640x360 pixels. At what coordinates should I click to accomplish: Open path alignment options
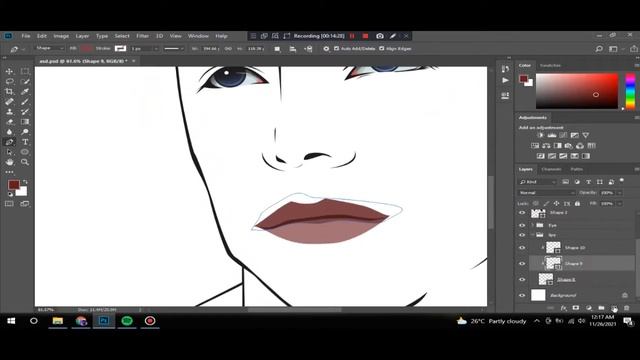pyautogui.click(x=293, y=49)
